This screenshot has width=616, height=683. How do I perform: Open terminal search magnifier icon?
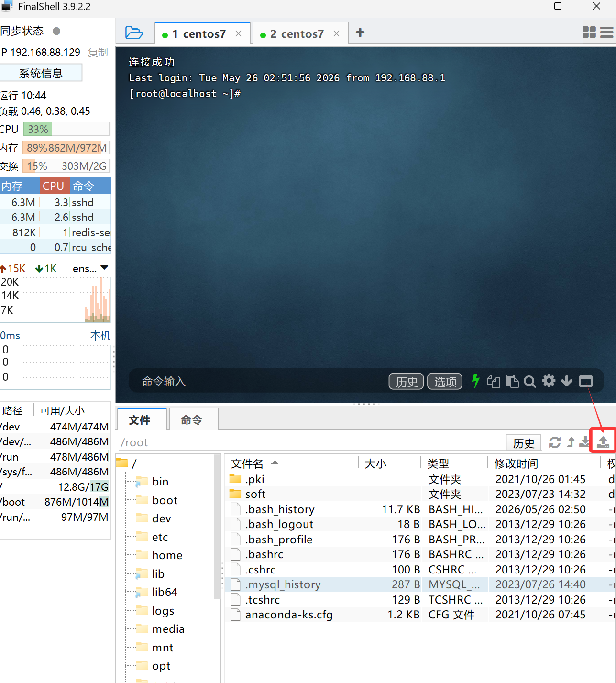(530, 381)
